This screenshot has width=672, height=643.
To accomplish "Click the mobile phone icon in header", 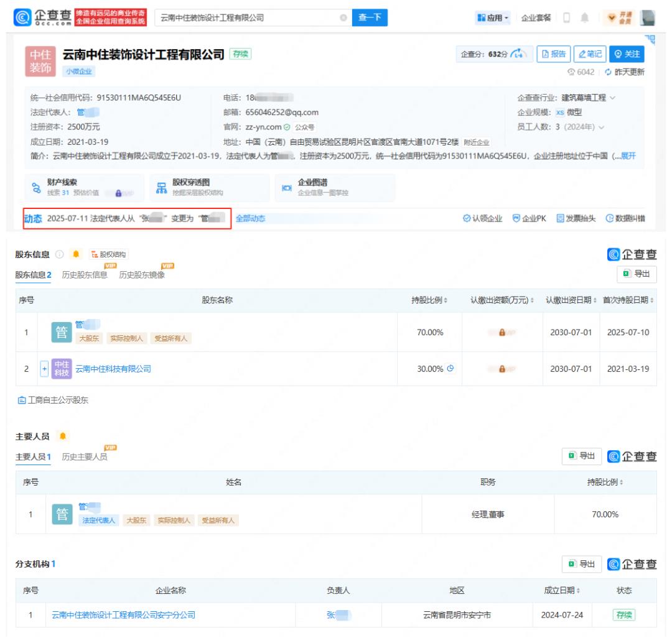I will [567, 17].
